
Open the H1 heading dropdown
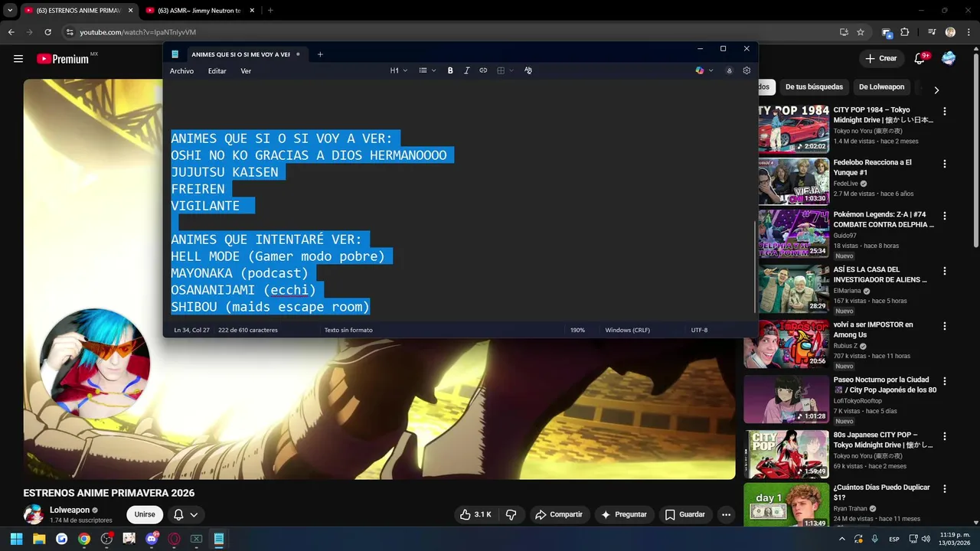[398, 70]
